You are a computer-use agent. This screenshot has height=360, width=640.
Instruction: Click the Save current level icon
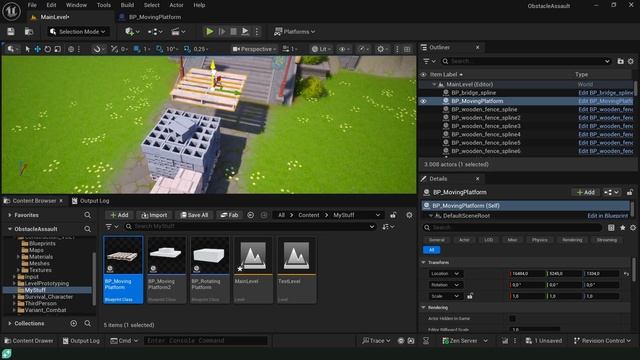(x=11, y=31)
